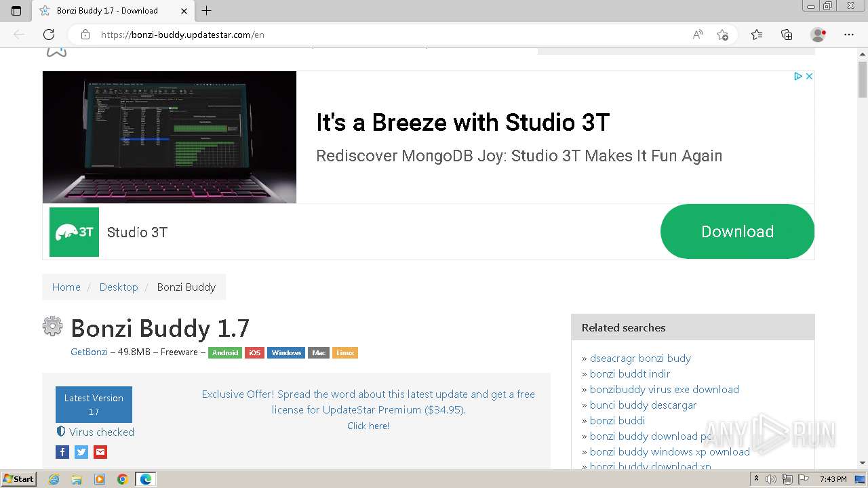Click the address bar URL
This screenshot has width=868, height=488.
[x=182, y=35]
